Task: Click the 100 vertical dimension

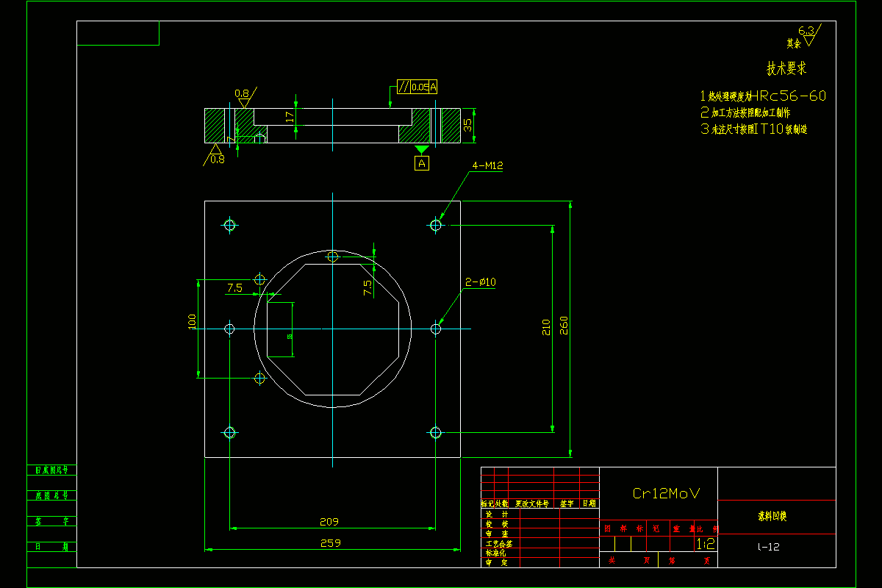Action: click(192, 321)
